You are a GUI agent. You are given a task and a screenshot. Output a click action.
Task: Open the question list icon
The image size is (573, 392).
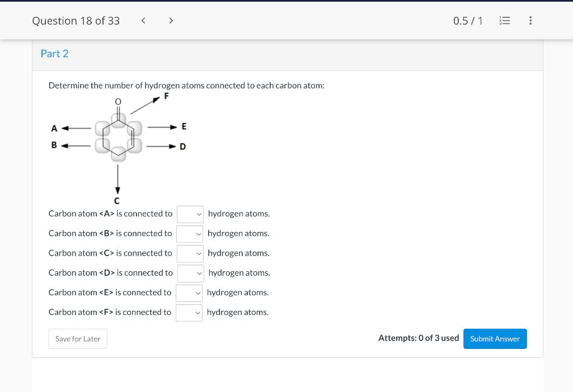tap(504, 21)
